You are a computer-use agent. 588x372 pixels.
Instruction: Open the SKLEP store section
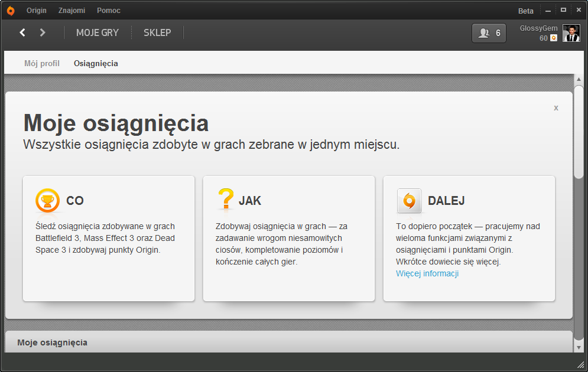(157, 32)
